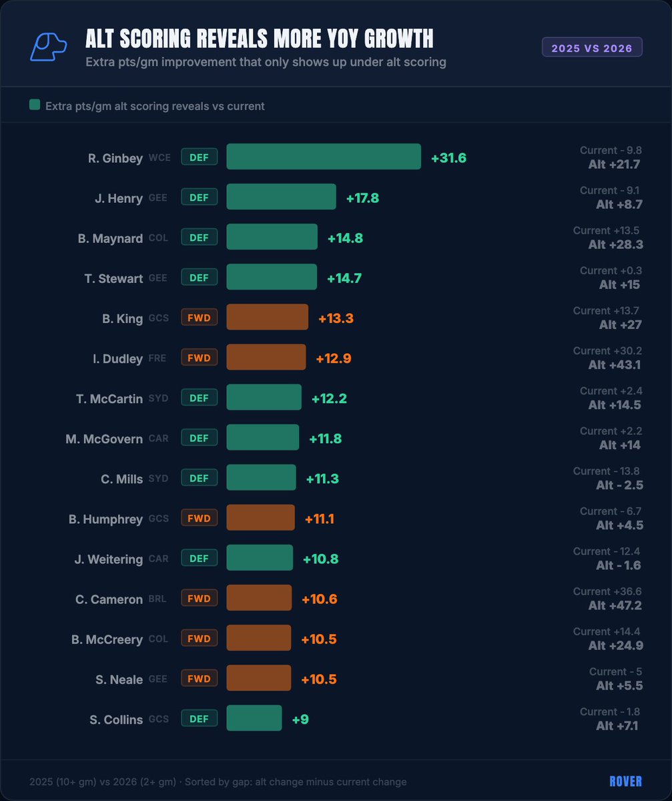Click the green legend color swatch
The width and height of the screenshot is (672, 801).
click(33, 105)
